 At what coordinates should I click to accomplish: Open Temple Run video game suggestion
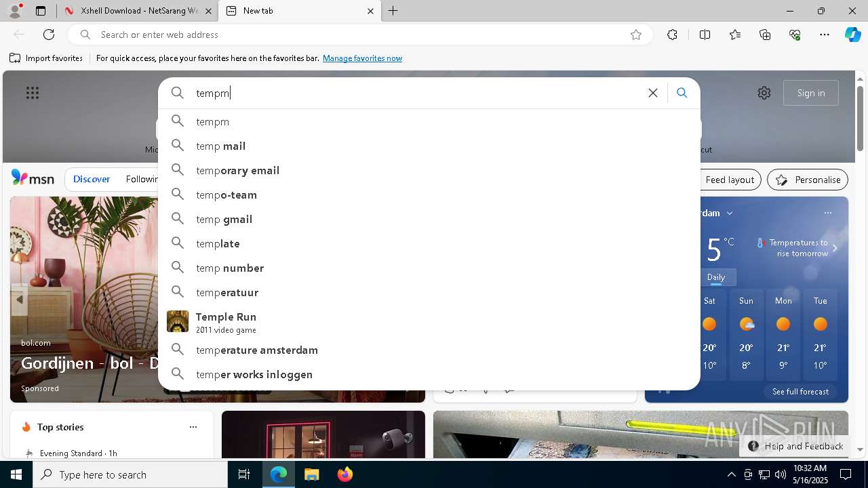(429, 322)
